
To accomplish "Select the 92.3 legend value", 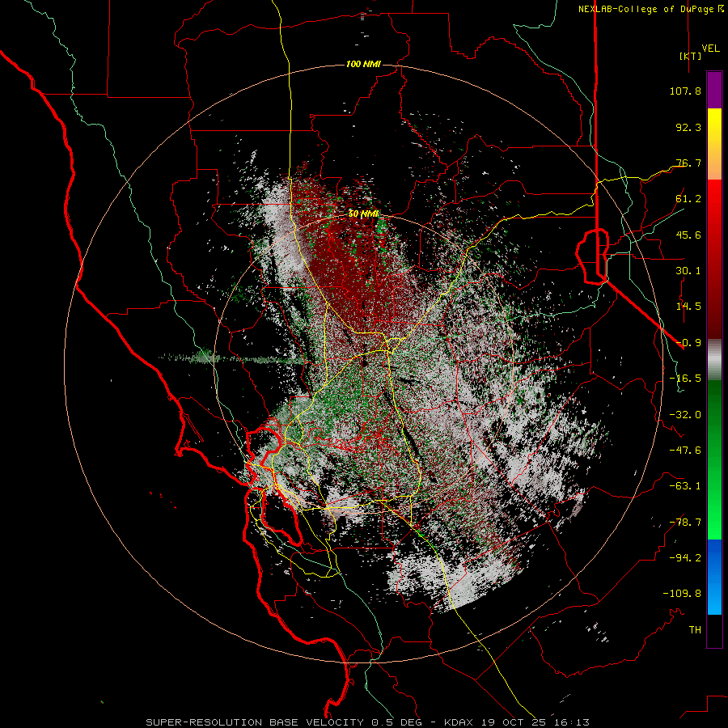I will (688, 127).
